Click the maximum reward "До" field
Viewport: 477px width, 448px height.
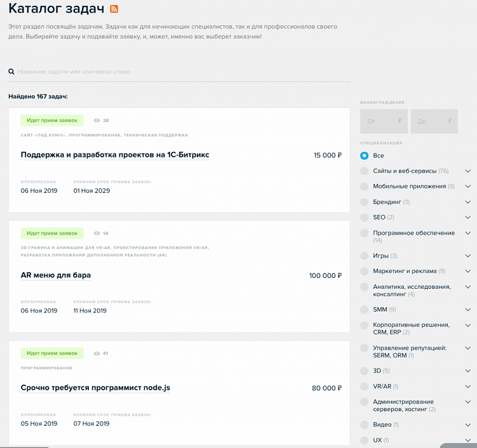tap(434, 121)
